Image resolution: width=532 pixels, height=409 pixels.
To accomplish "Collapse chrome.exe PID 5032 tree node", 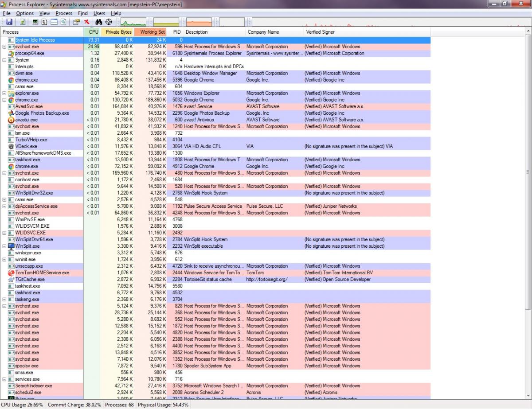I will pos(4,100).
